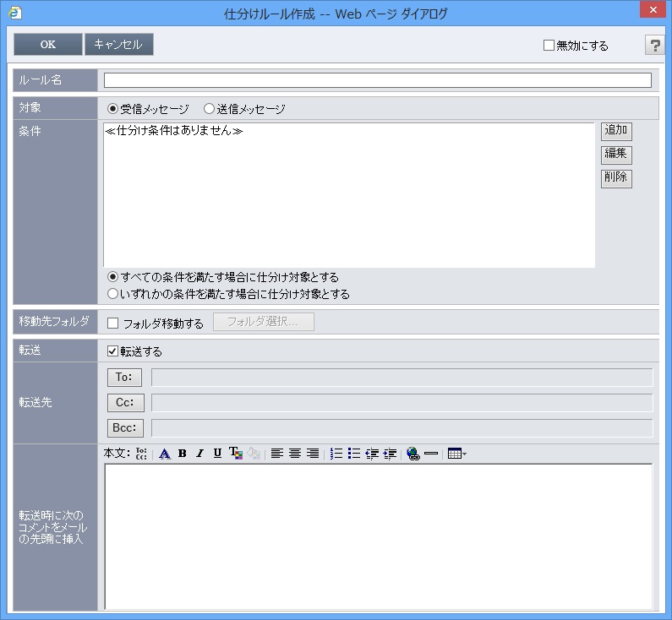This screenshot has width=672, height=620.
Task: Apply underline formatting in the comment toolbar
Action: [x=217, y=454]
